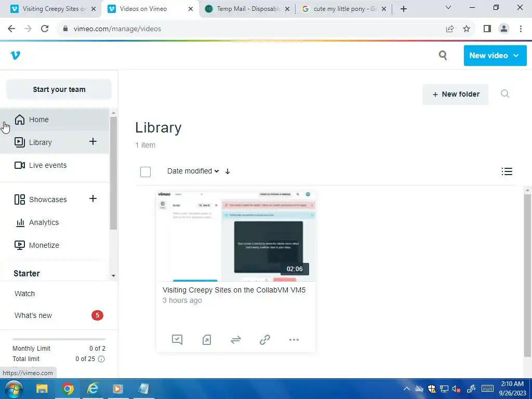Toggle Chrome side panel icon

[x=487, y=29]
